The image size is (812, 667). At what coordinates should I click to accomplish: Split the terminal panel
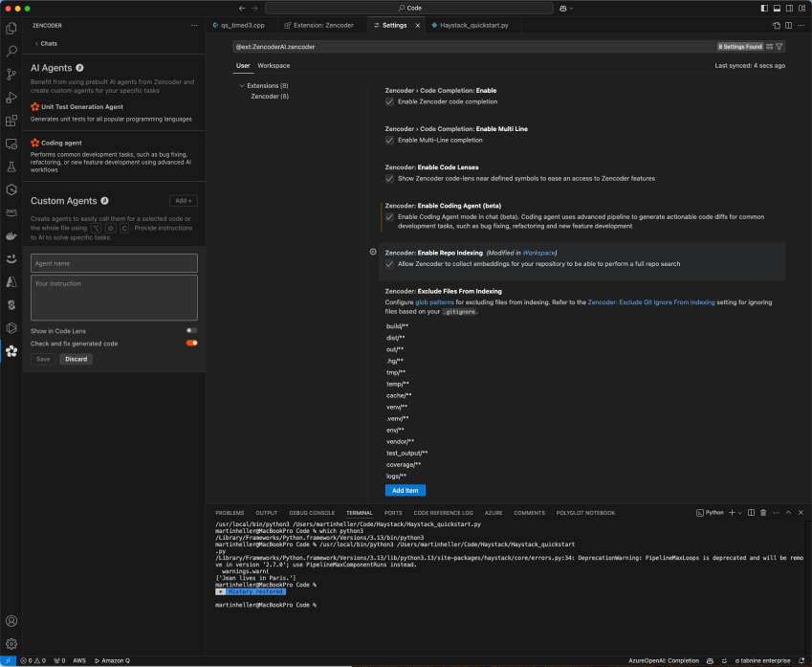(x=752, y=512)
